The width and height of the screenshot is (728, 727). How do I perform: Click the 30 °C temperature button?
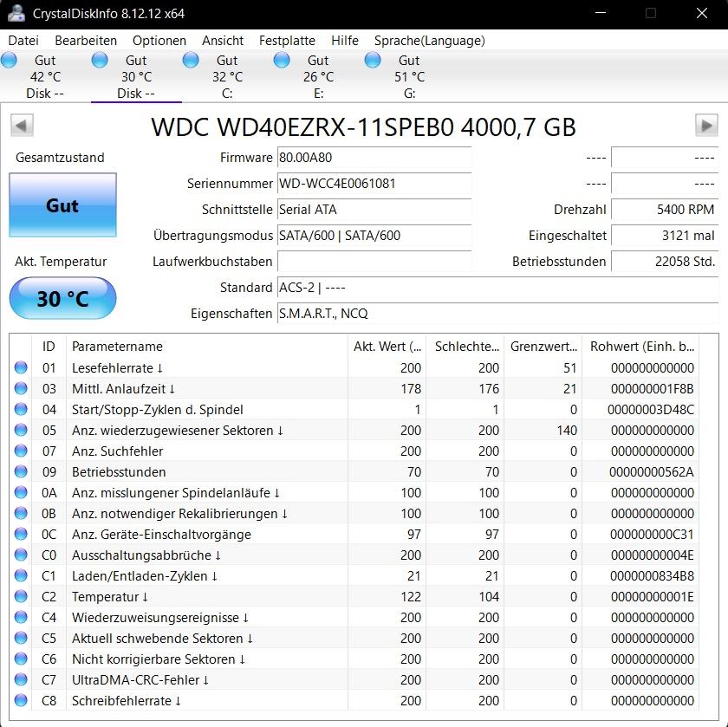[x=62, y=298]
